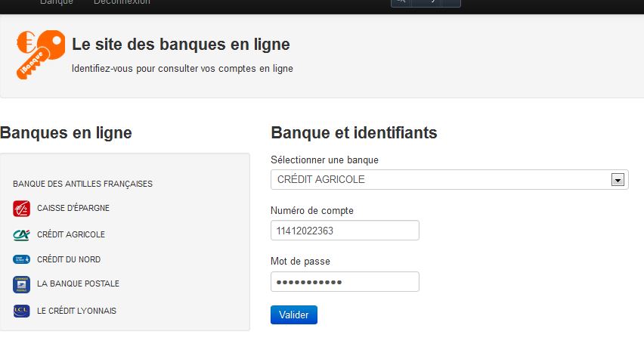Image resolution: width=644 pixels, height=344 pixels.
Task: Select the CRÉDIT DU NORD bank name
Action: [x=69, y=259]
